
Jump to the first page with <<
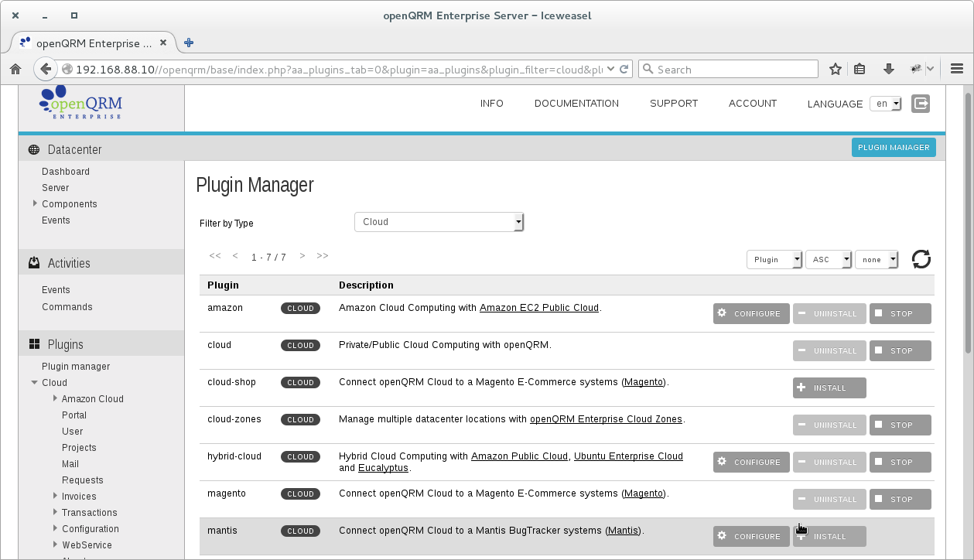(215, 256)
